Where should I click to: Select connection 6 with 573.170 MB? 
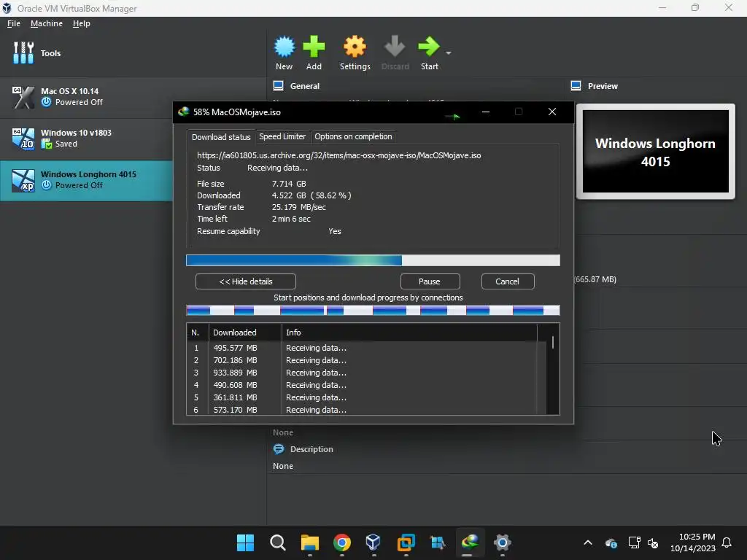pos(367,410)
